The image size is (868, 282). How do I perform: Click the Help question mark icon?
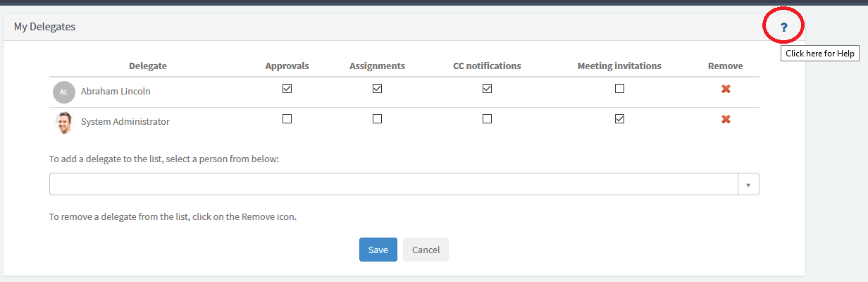[x=784, y=27]
